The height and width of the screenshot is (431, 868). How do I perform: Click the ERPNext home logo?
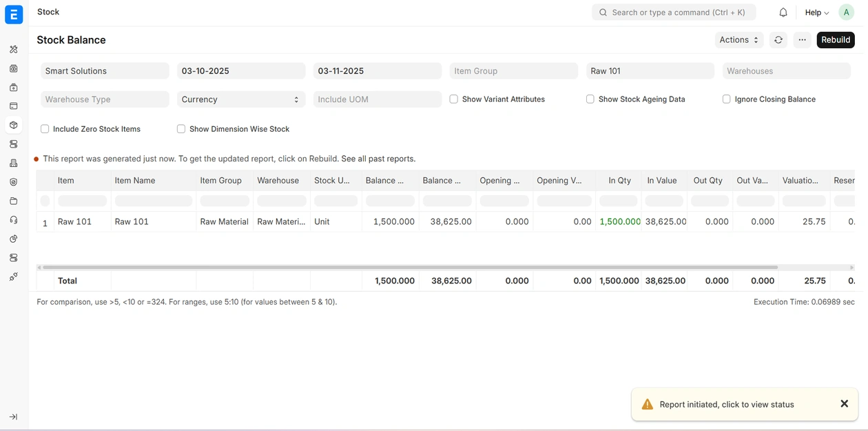pos(14,14)
